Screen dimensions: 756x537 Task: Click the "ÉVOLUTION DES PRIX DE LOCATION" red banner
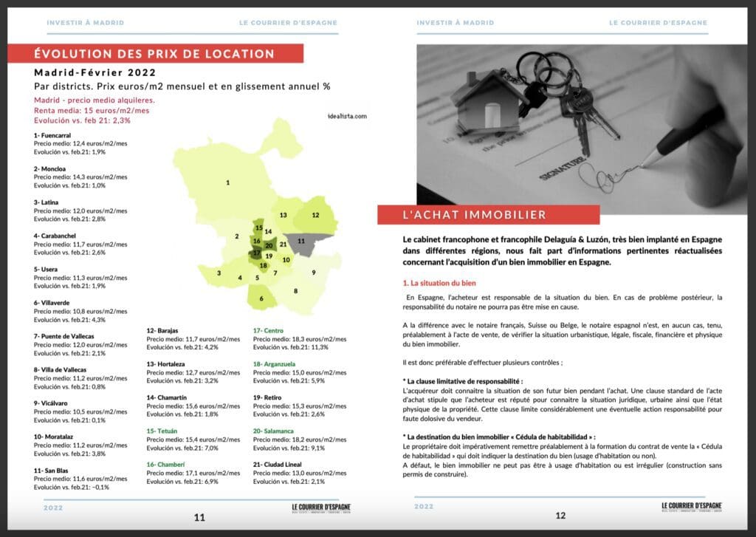155,53
